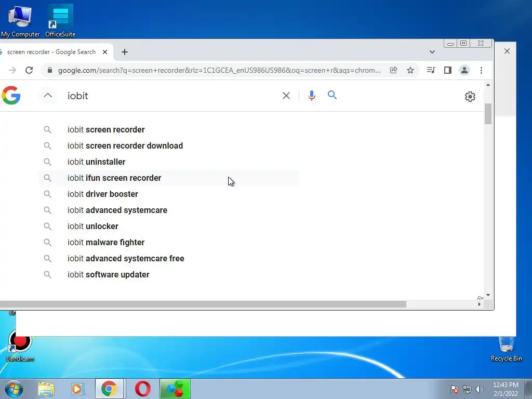532x399 pixels.
Task: Pick suggestion iobit advanced systemcare
Action: [x=169, y=210]
